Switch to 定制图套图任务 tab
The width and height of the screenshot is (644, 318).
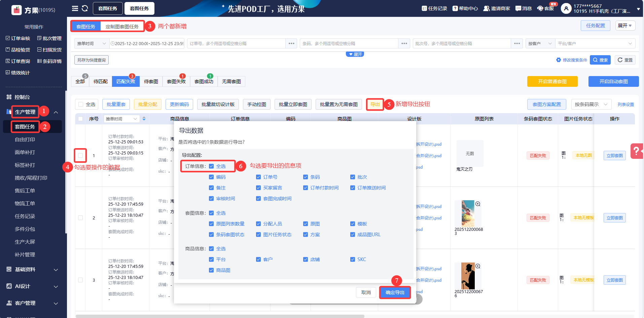122,27
